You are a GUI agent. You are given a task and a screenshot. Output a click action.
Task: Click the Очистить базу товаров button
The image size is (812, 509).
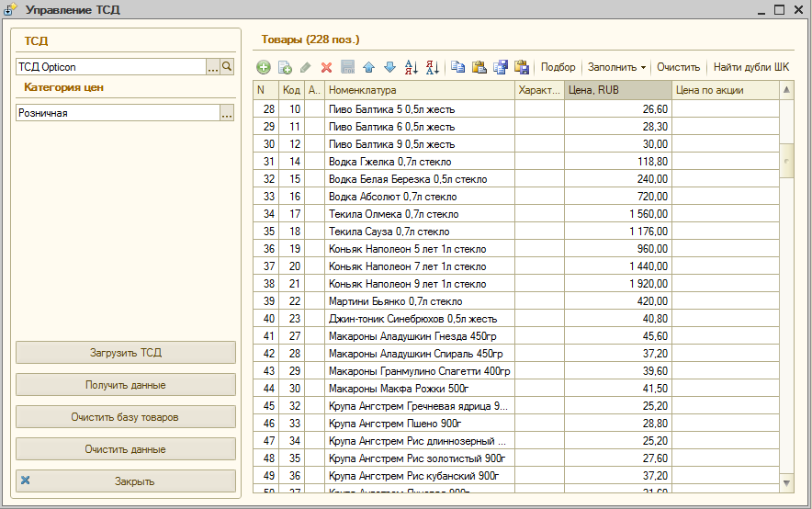point(126,417)
